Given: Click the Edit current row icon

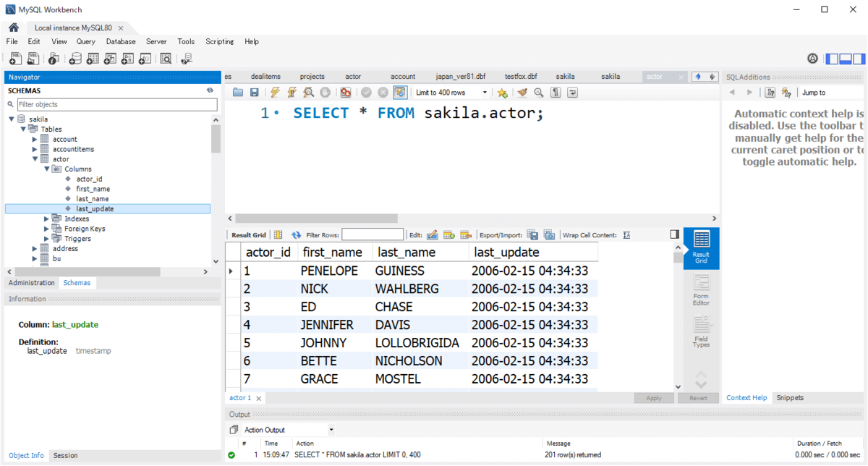Looking at the screenshot, I should [x=433, y=235].
